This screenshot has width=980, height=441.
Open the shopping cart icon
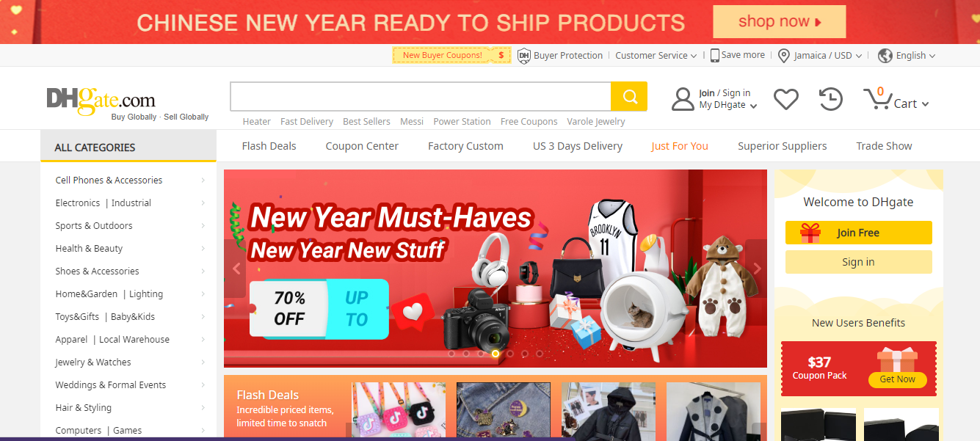876,99
